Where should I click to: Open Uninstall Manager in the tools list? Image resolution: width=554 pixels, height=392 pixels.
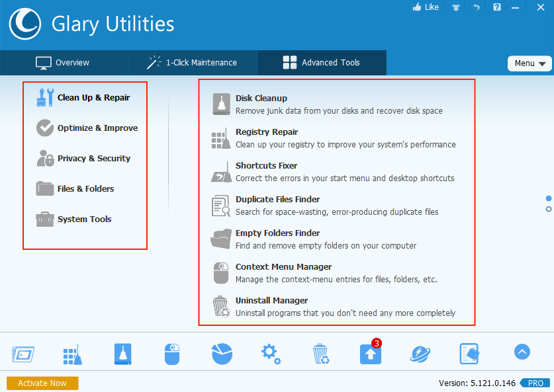pos(334,307)
